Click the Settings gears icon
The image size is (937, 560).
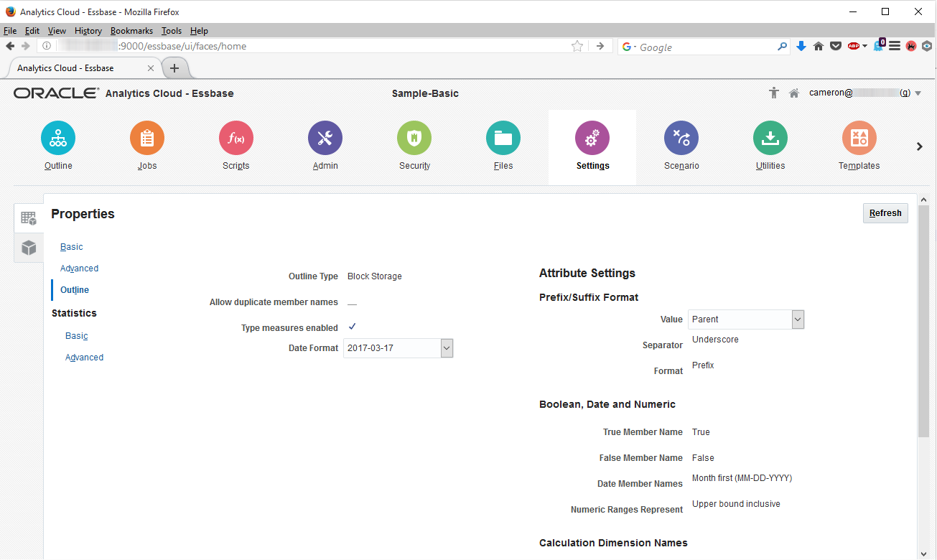[x=592, y=138]
